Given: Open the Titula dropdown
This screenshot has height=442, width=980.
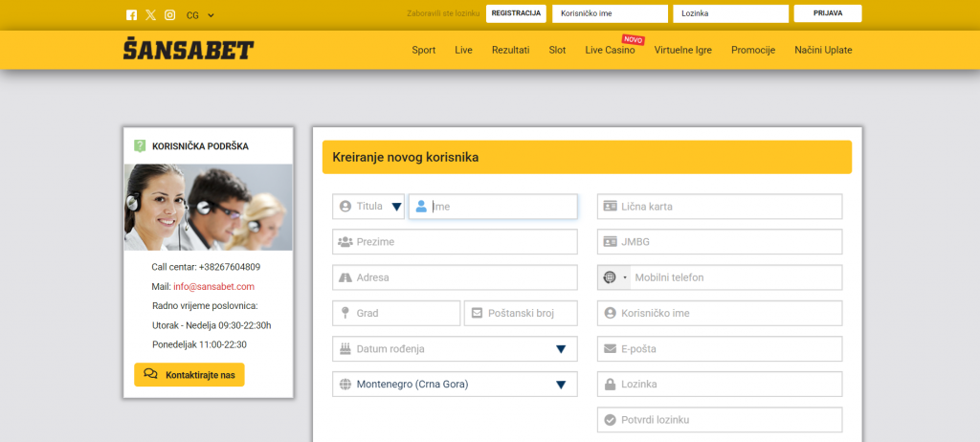Looking at the screenshot, I should (x=368, y=207).
